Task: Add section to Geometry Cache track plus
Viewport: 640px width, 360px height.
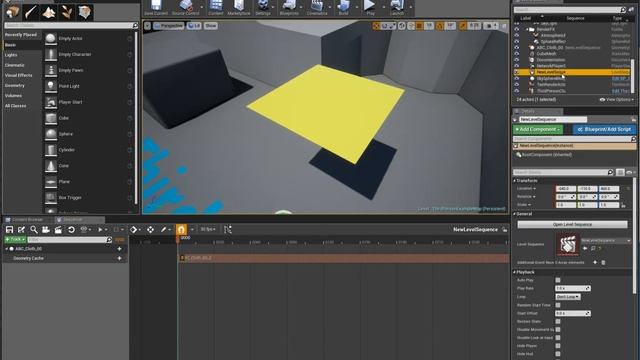Action: [119, 258]
